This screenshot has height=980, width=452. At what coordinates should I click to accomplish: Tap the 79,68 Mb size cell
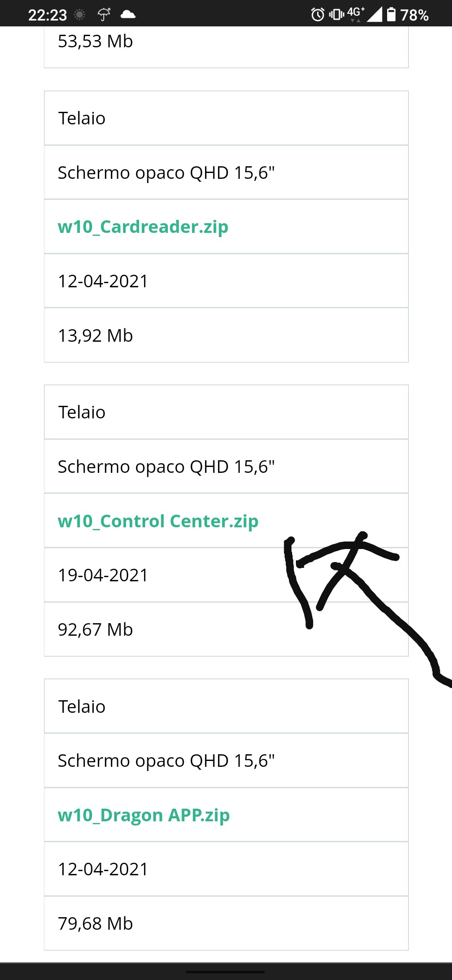(226, 923)
